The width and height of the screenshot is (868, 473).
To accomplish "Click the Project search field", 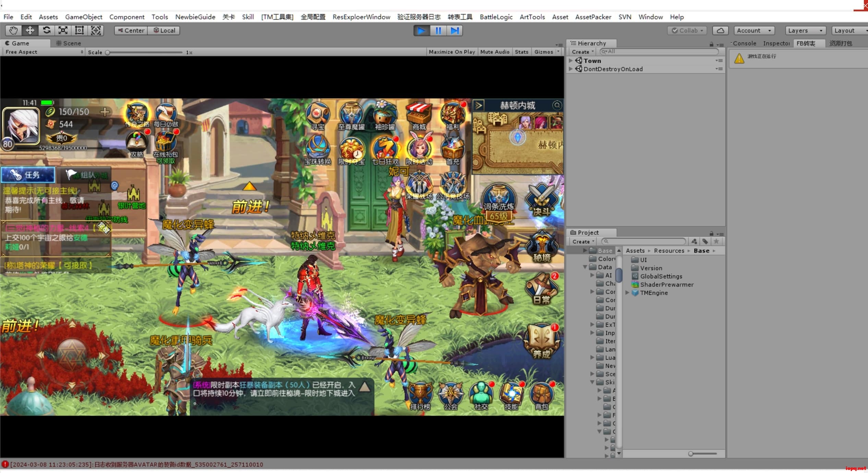I will tap(643, 241).
